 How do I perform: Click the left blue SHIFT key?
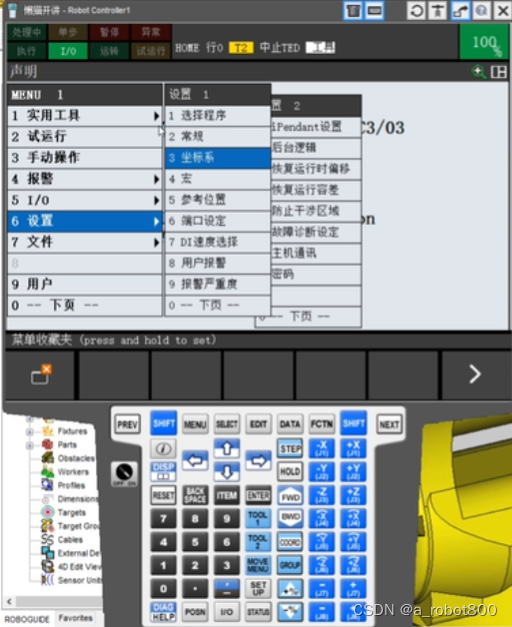(163, 423)
